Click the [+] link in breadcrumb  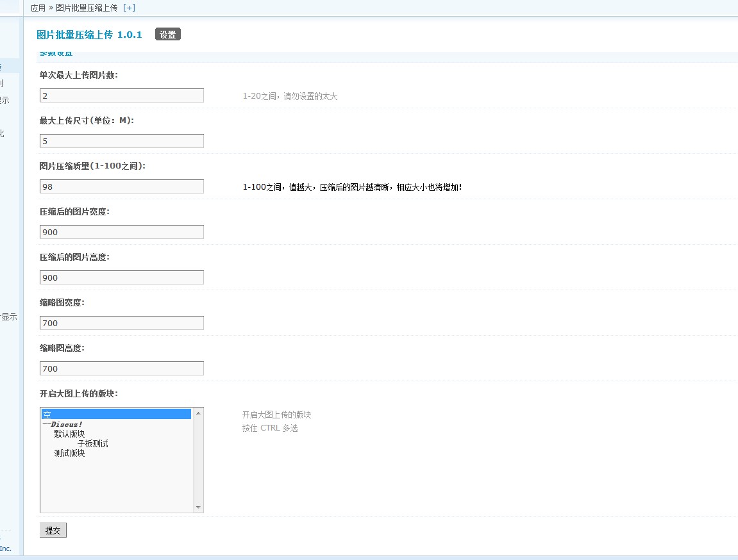pyautogui.click(x=129, y=8)
